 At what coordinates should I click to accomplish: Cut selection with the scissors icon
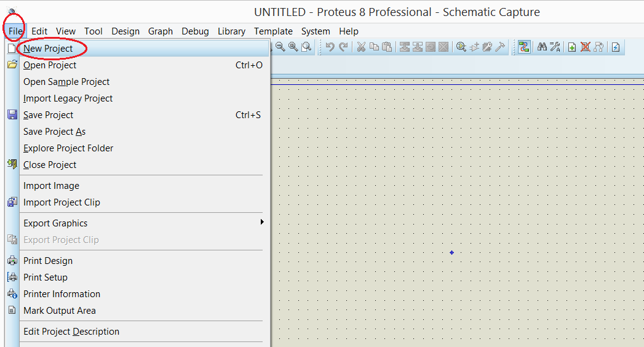361,47
